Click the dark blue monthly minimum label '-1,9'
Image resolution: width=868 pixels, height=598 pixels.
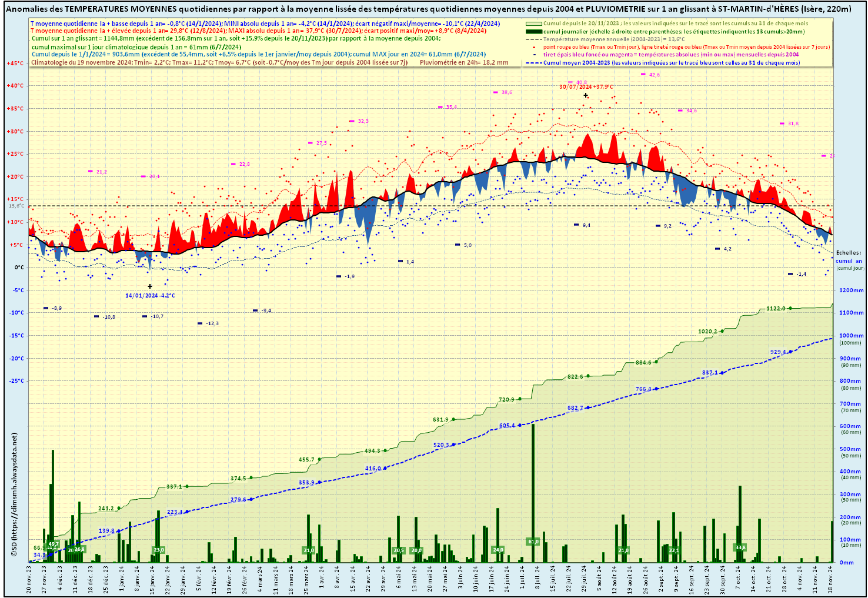pos(349,276)
